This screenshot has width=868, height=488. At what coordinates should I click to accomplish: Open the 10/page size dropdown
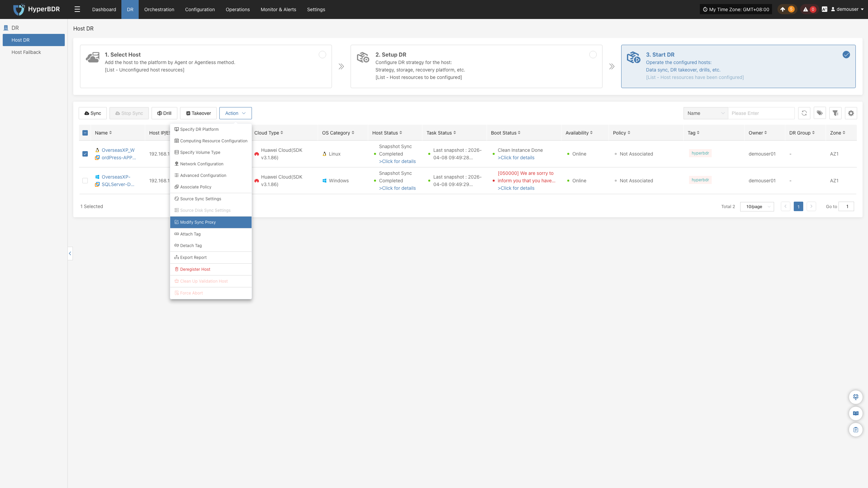(757, 206)
